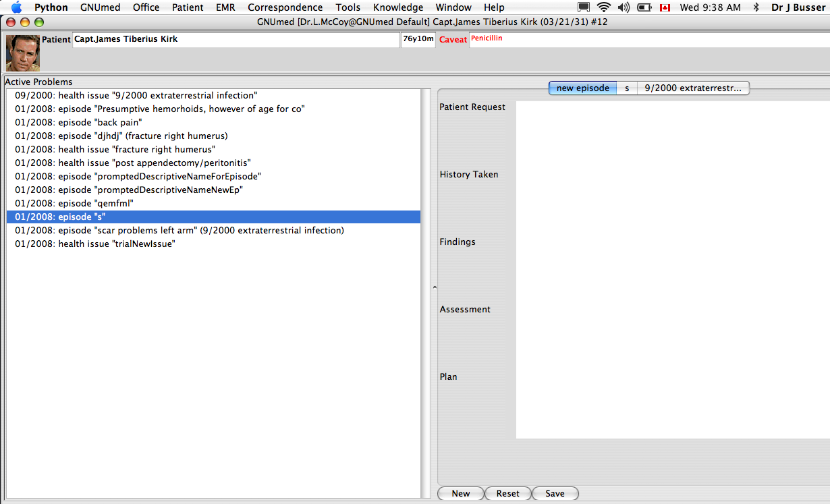Select episode "scar problems left arm"
Screen dimensions: 830x504
[x=213, y=231]
